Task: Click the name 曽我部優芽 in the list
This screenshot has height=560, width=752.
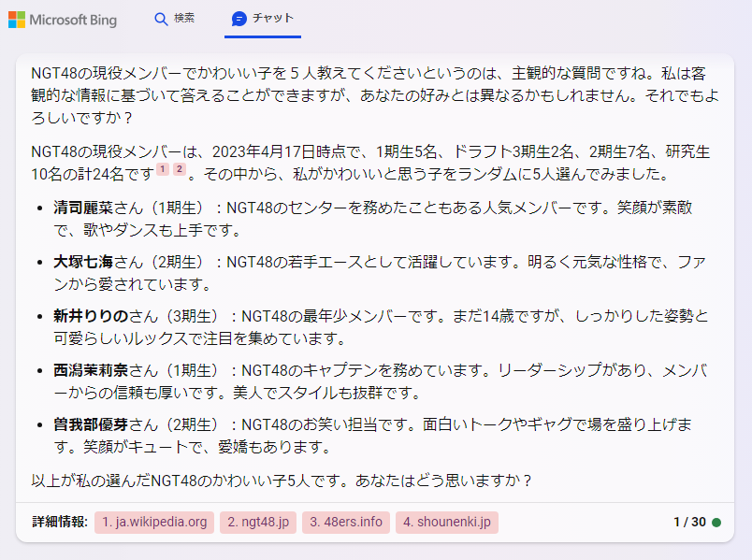Action: tap(91, 424)
